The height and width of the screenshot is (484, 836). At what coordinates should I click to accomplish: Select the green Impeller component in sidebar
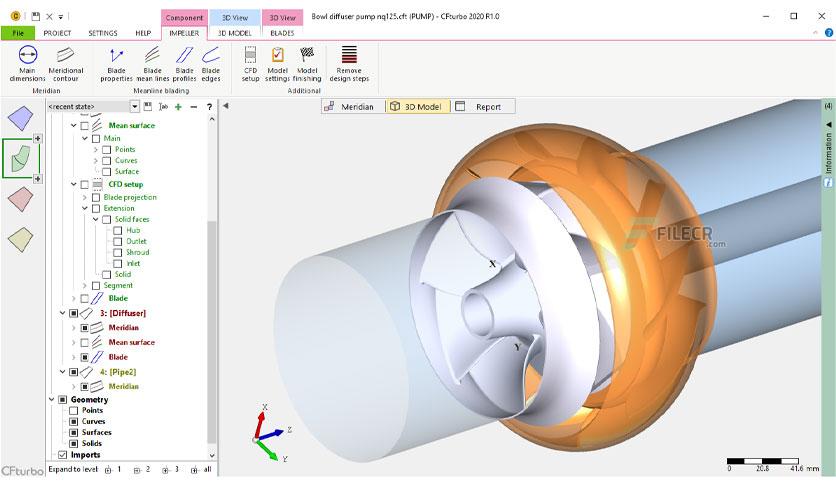coord(21,159)
